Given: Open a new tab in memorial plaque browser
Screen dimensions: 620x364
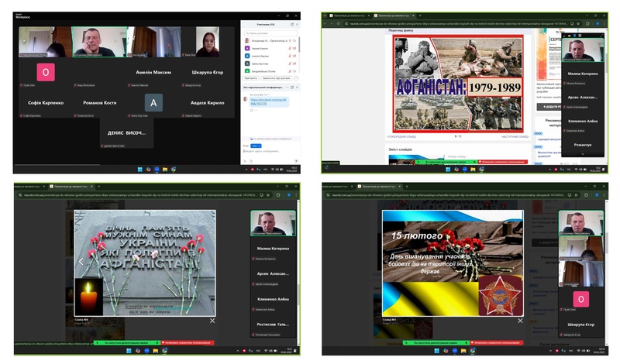Looking at the screenshot, I should point(99,186).
